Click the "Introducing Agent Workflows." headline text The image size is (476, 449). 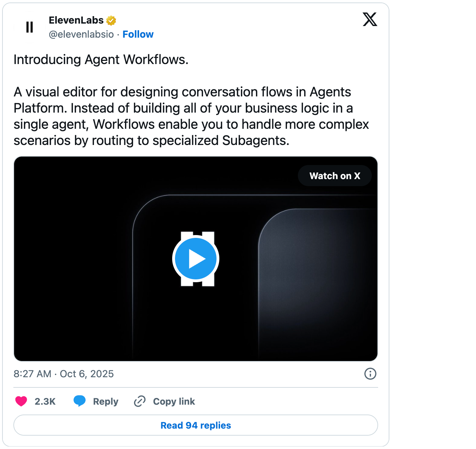(101, 60)
